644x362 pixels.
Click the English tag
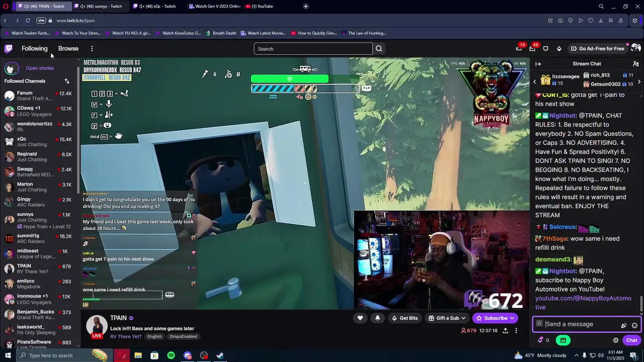point(154,336)
